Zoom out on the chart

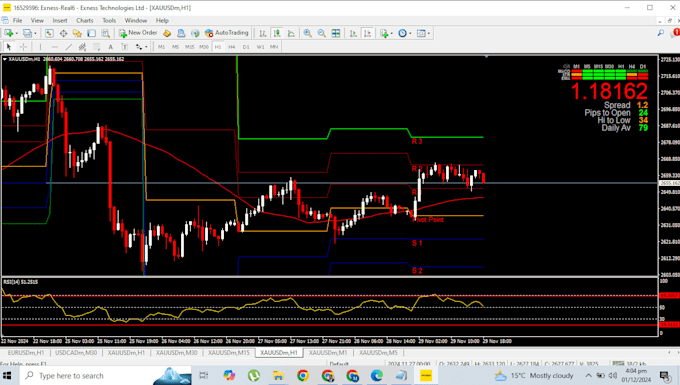(321, 33)
